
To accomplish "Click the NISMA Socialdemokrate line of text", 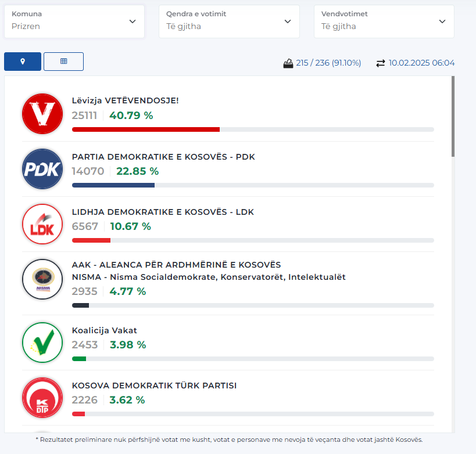I will [x=209, y=277].
